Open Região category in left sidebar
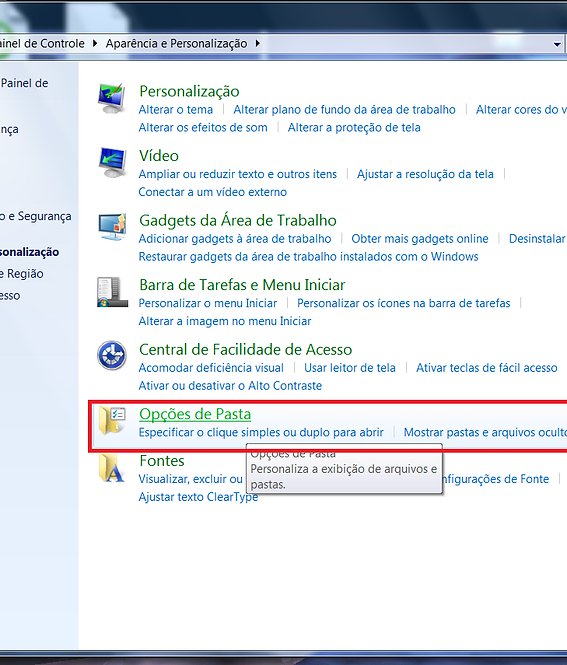567x665 pixels. pos(22,274)
